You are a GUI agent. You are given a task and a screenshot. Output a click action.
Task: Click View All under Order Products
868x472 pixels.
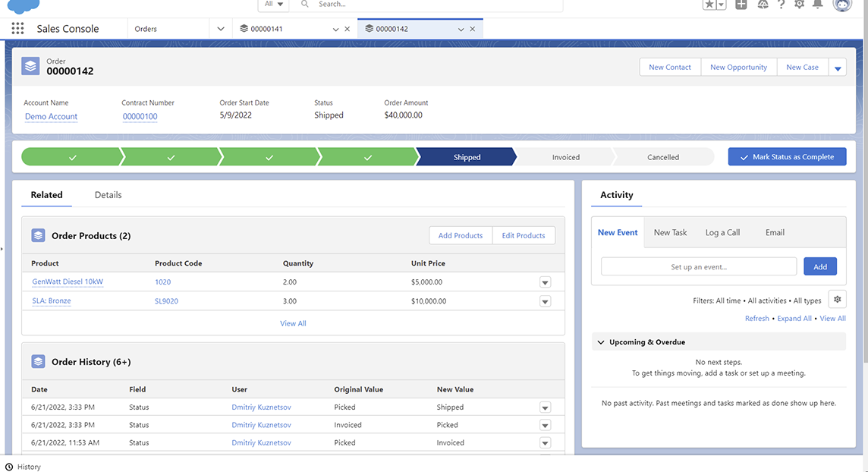pyautogui.click(x=293, y=323)
